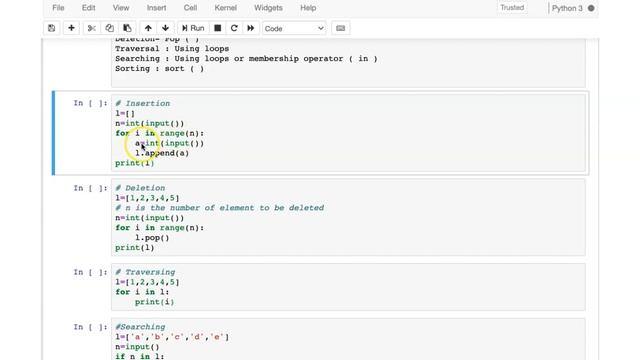Restart the kernel using circular arrow icon
The width and height of the screenshot is (640, 360).
click(234, 28)
